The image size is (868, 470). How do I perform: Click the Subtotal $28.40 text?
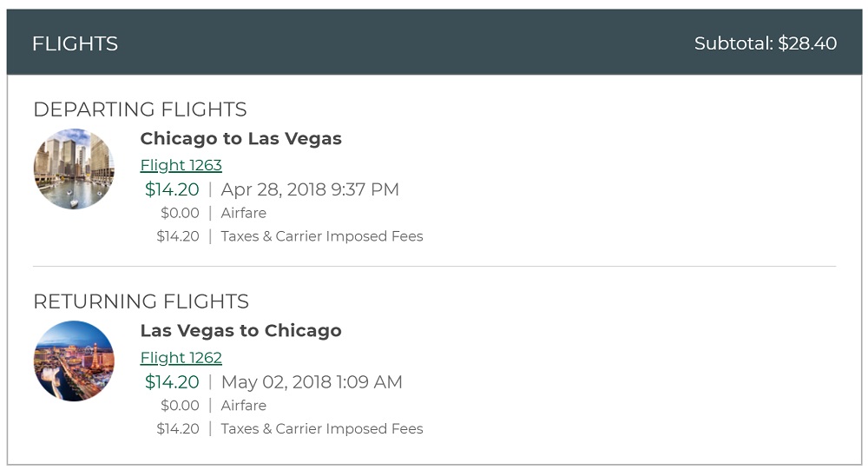point(765,43)
